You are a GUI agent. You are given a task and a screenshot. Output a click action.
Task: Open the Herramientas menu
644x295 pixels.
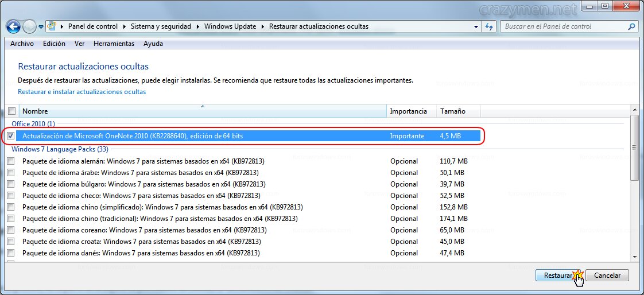point(114,44)
